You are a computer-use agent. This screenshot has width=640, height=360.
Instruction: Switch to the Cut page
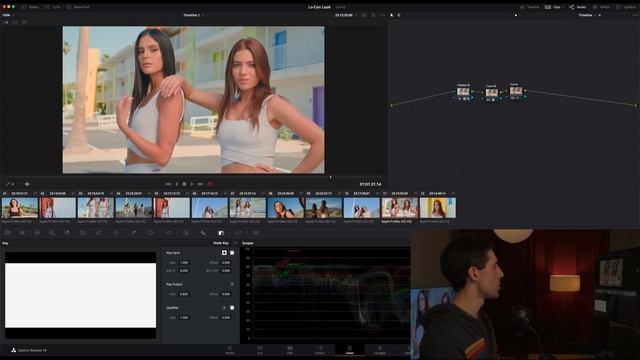tap(260, 350)
